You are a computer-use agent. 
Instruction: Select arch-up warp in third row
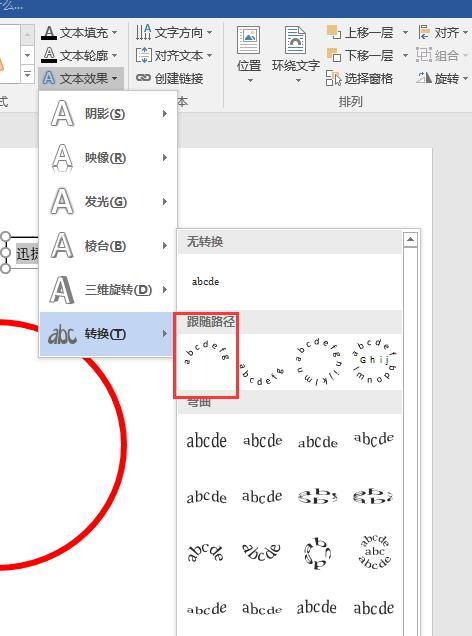click(206, 552)
